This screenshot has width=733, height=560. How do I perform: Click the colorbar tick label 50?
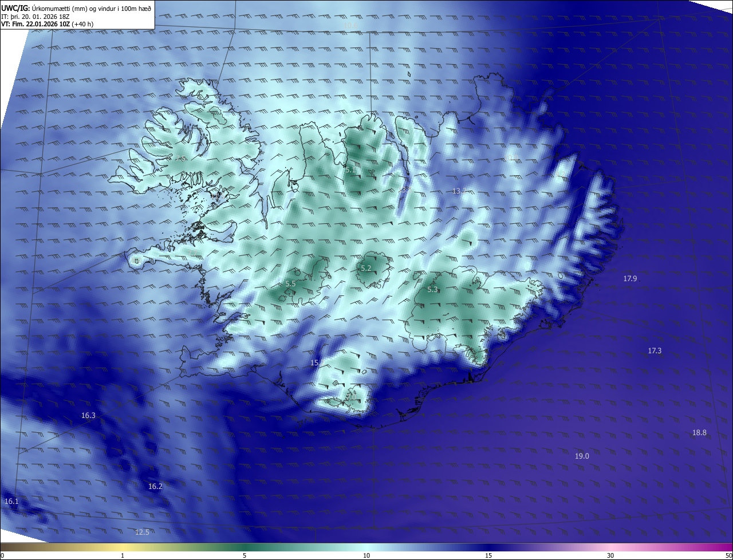pyautogui.click(x=728, y=555)
